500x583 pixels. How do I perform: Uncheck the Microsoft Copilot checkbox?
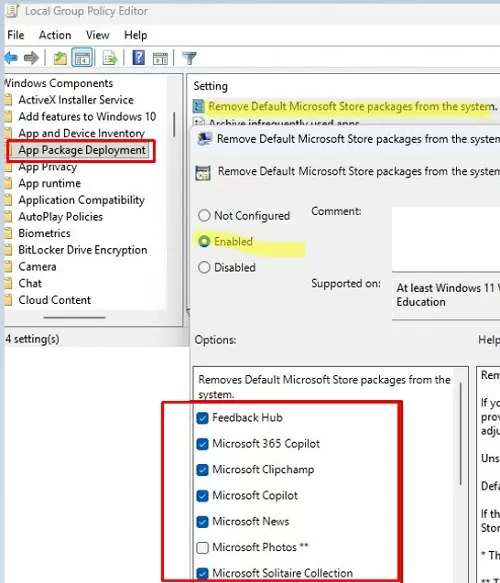[202, 496]
